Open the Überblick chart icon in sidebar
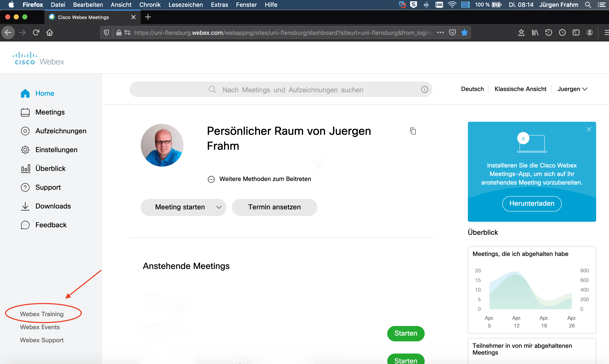 [x=25, y=169]
